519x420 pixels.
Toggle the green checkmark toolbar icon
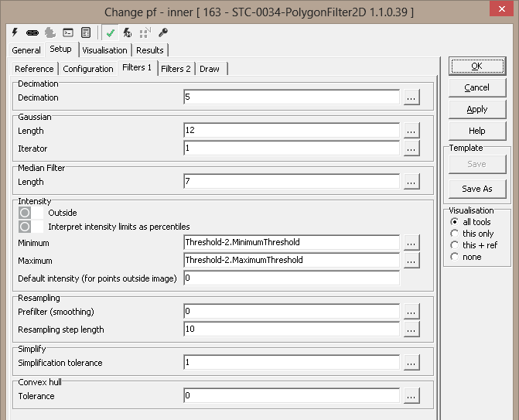tap(111, 32)
